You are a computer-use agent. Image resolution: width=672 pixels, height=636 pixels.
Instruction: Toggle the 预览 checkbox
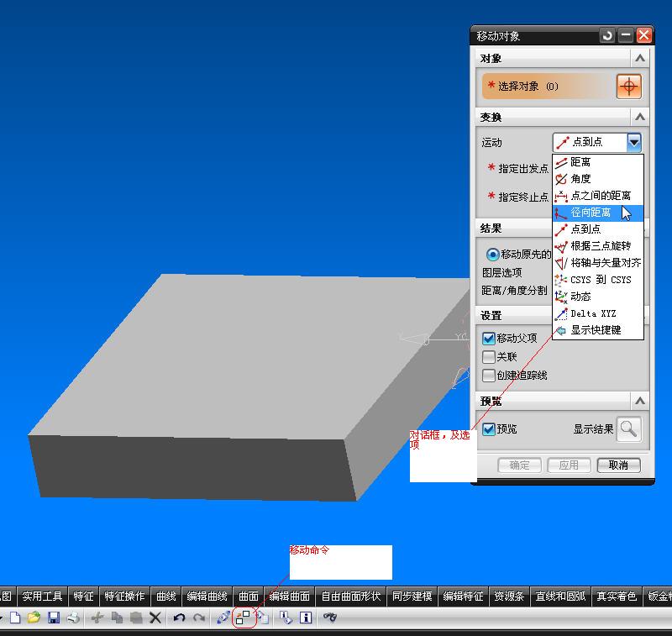pyautogui.click(x=489, y=429)
